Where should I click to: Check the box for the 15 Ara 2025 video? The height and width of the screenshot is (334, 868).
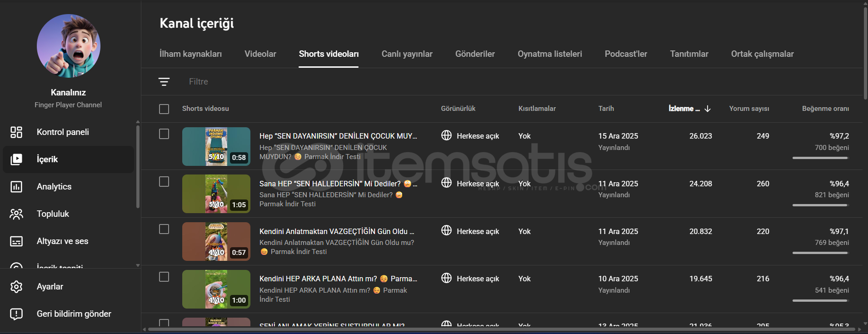tap(164, 134)
